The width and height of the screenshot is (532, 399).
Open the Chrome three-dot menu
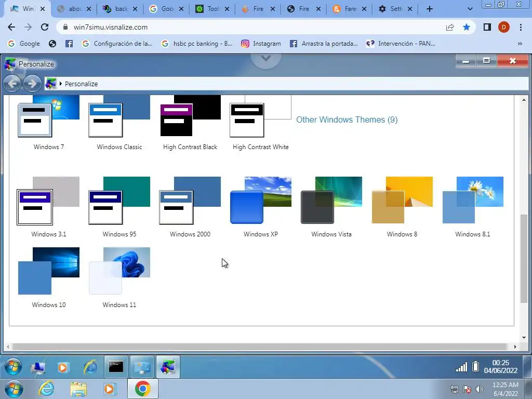coord(521,27)
